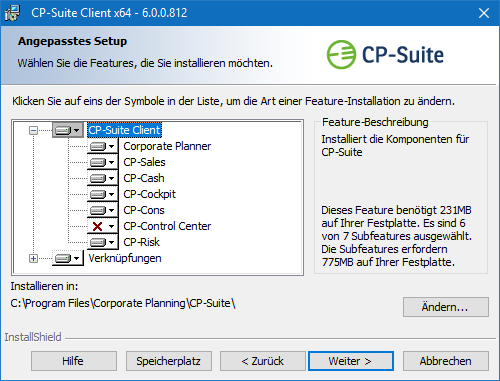Click the installer icon in title bar

pyautogui.click(x=12, y=13)
